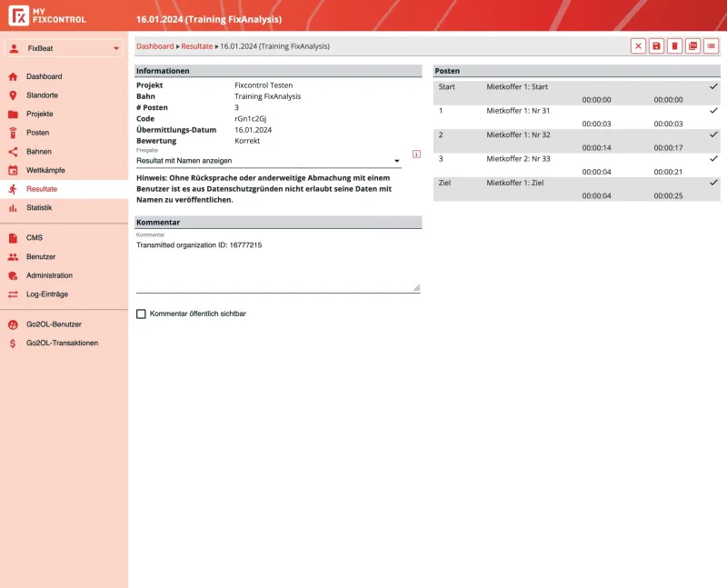This screenshot has width=727, height=588.
Task: Click the Kommentar text area resize handle
Action: tap(416, 288)
